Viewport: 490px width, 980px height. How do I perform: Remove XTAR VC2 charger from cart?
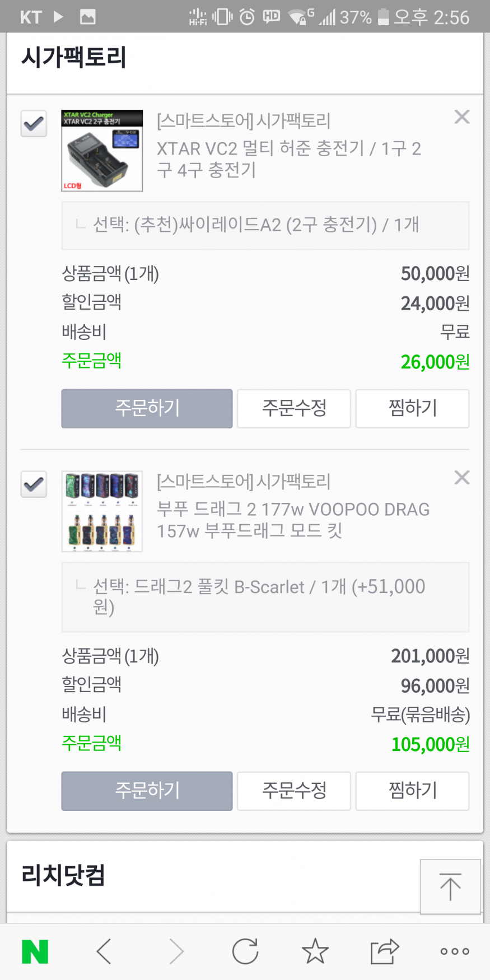[x=462, y=117]
